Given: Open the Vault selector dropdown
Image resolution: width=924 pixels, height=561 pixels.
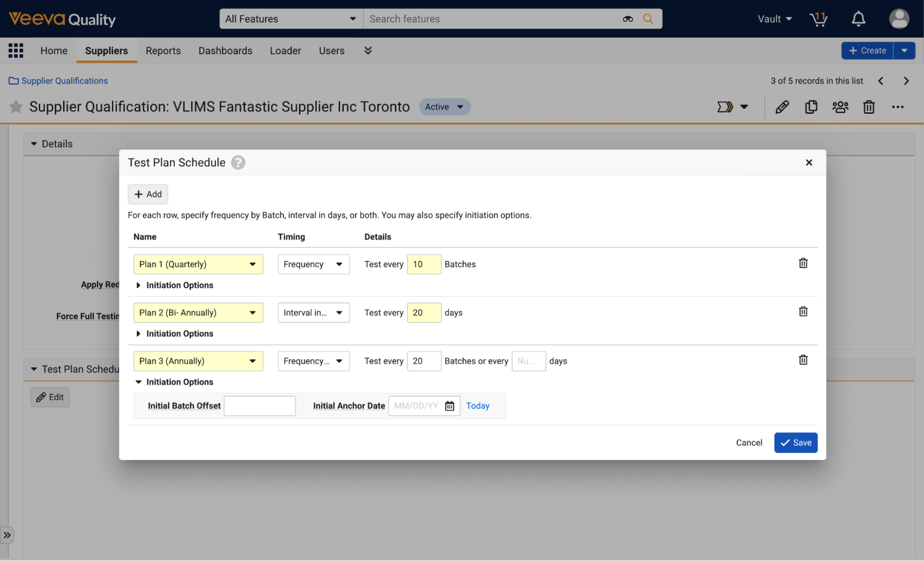Looking at the screenshot, I should 775,19.
